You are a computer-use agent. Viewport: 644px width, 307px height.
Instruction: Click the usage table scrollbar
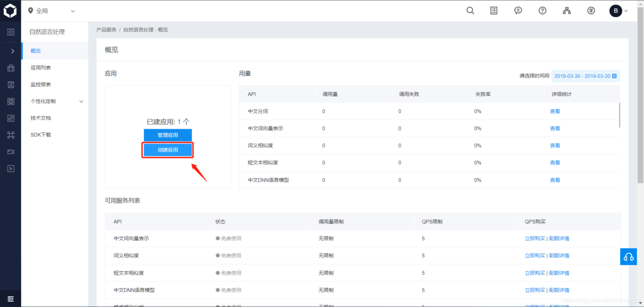click(x=620, y=115)
